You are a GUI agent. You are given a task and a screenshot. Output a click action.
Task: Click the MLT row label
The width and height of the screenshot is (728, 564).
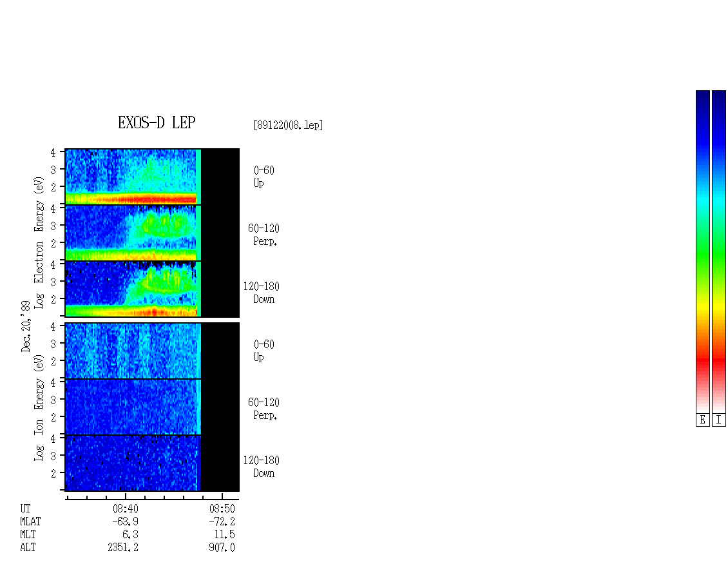coord(28,535)
